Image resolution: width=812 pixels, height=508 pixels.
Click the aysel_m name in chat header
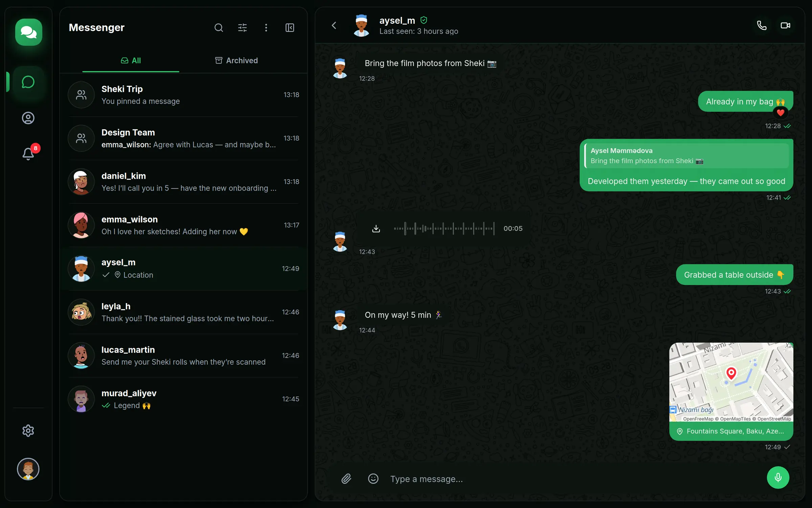click(397, 20)
